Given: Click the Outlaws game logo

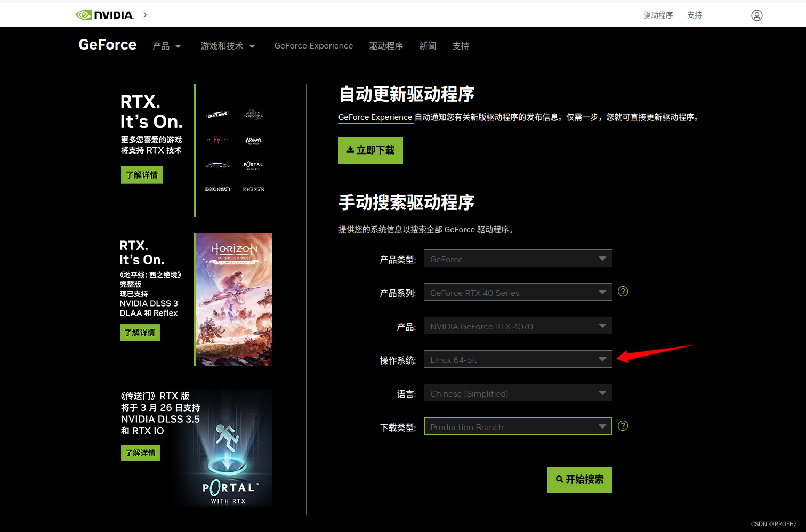Looking at the screenshot, I should click(x=217, y=115).
